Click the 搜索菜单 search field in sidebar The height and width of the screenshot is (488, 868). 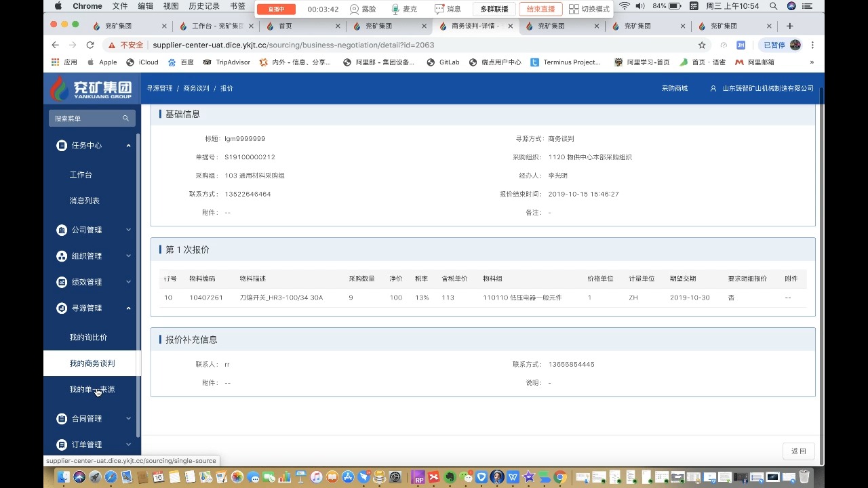pos(88,118)
